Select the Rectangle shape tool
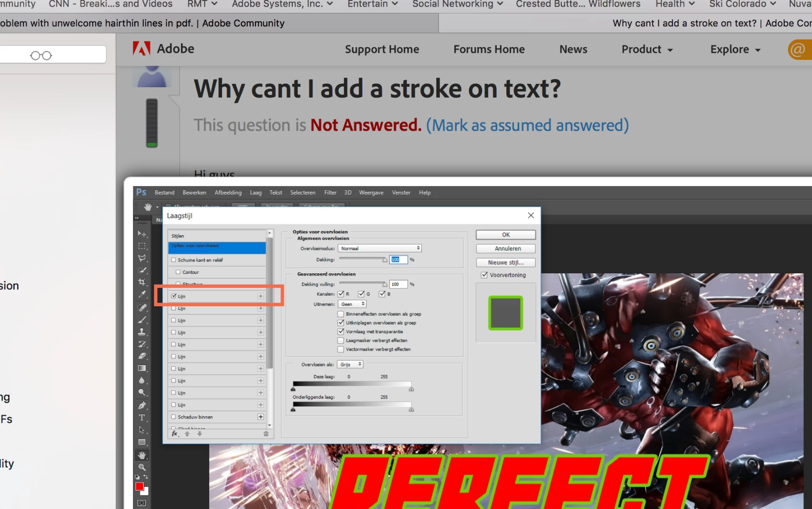This screenshot has width=812, height=509. tap(142, 442)
